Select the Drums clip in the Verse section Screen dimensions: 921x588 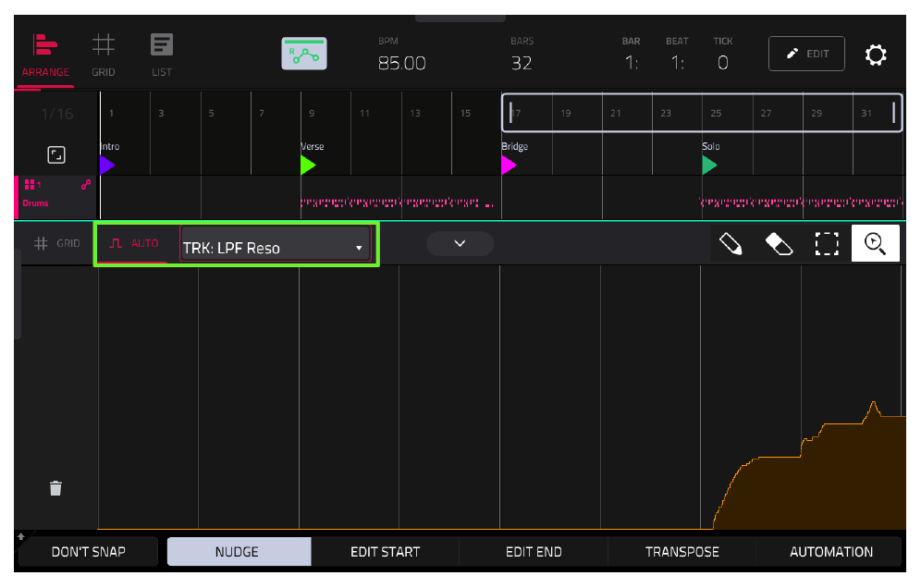coord(397,203)
